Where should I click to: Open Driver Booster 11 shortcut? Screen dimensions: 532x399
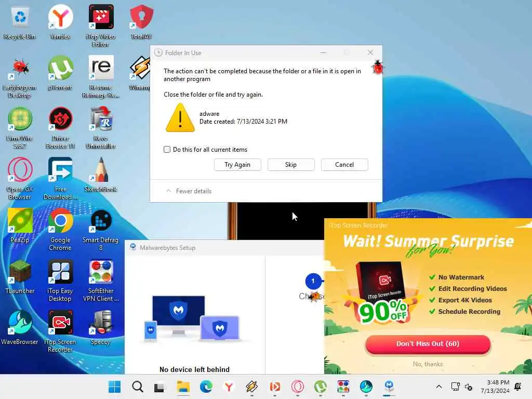tap(60, 128)
